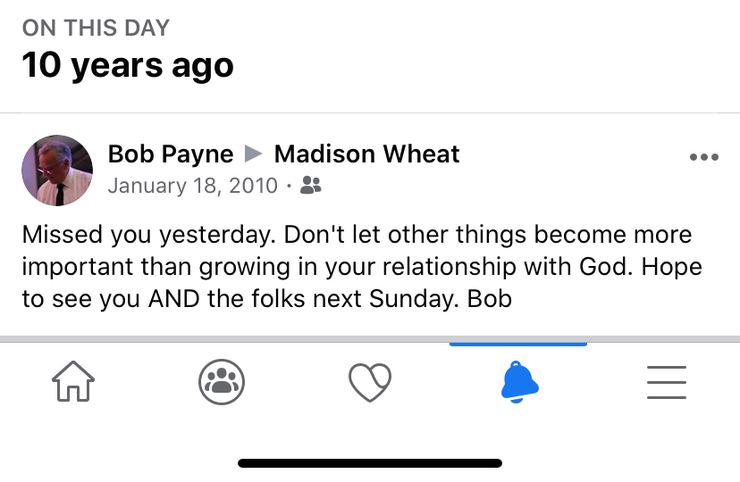
Task: Tap the divider below the heading
Action: [x=369, y=113]
